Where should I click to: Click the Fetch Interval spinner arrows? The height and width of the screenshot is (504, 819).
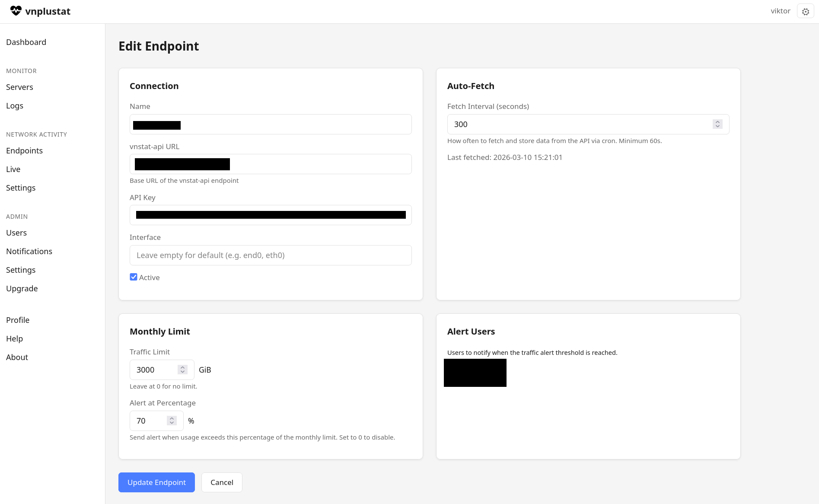click(717, 124)
